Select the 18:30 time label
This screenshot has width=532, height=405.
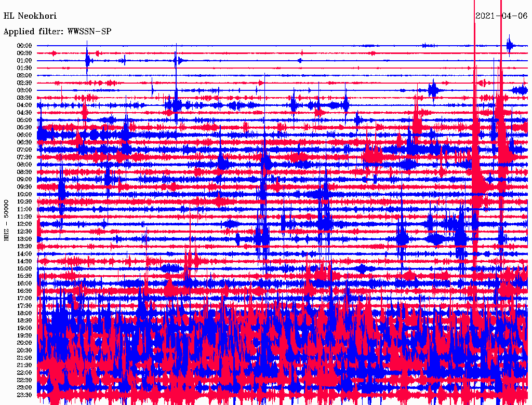pos(24,321)
